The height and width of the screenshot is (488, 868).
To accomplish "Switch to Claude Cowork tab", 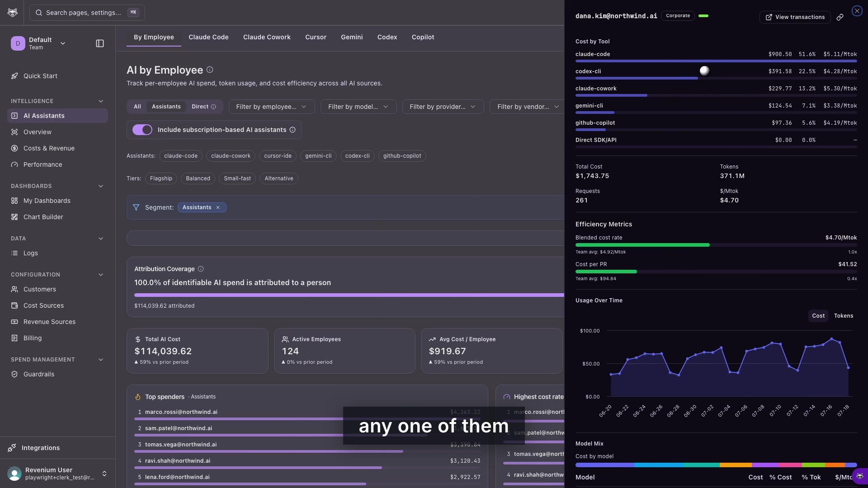I will pyautogui.click(x=267, y=37).
